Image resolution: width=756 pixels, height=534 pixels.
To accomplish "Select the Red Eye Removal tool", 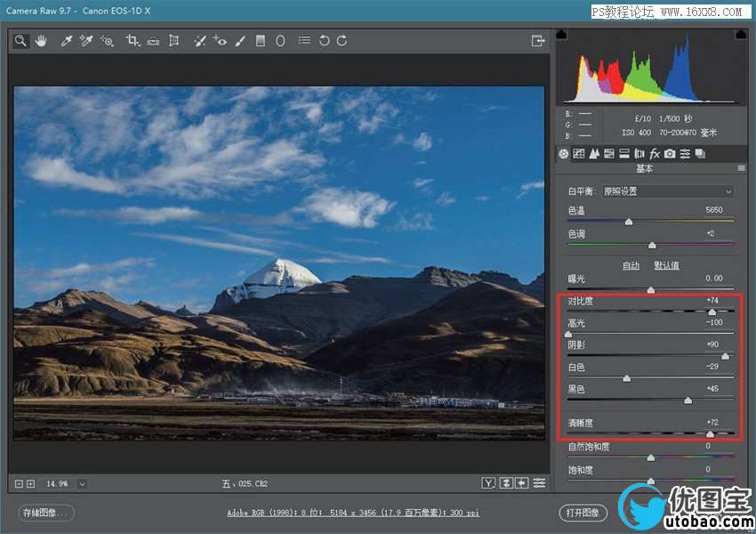I will [220, 41].
